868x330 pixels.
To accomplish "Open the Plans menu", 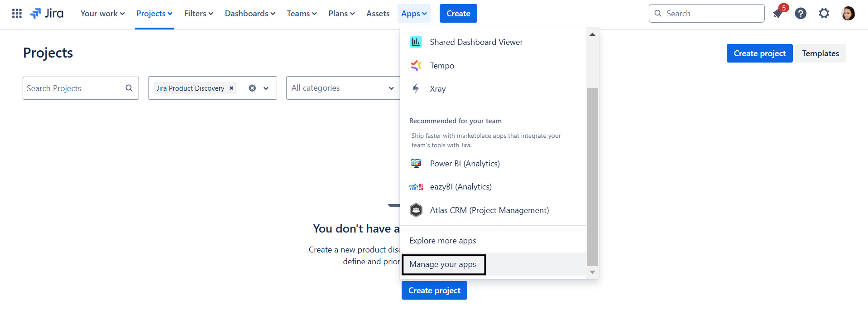I will tap(341, 14).
